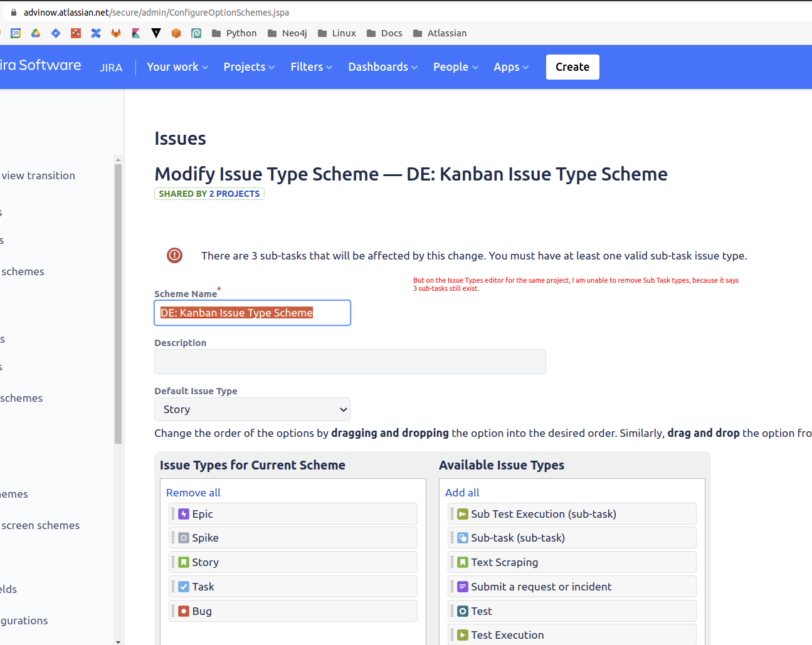Click the Remove all link
Image resolution: width=812 pixels, height=645 pixels.
pos(193,493)
